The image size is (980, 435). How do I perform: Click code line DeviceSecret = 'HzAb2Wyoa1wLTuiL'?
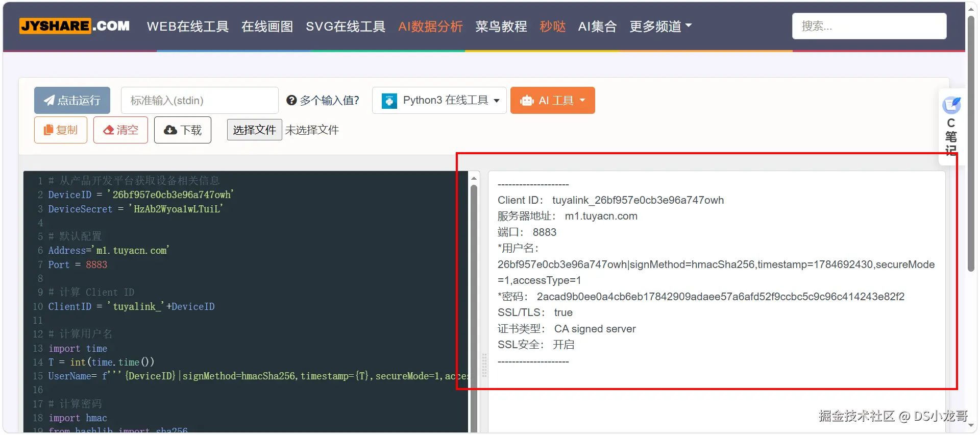coord(135,209)
